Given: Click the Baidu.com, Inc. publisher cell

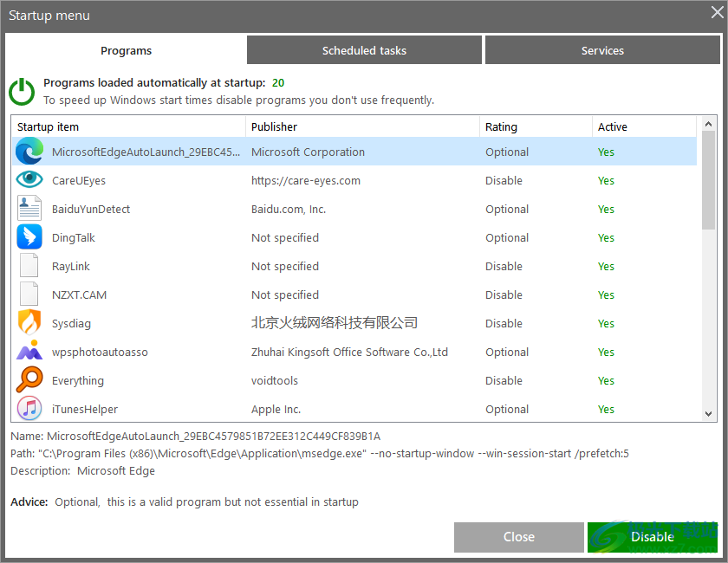Looking at the screenshot, I should tap(289, 210).
